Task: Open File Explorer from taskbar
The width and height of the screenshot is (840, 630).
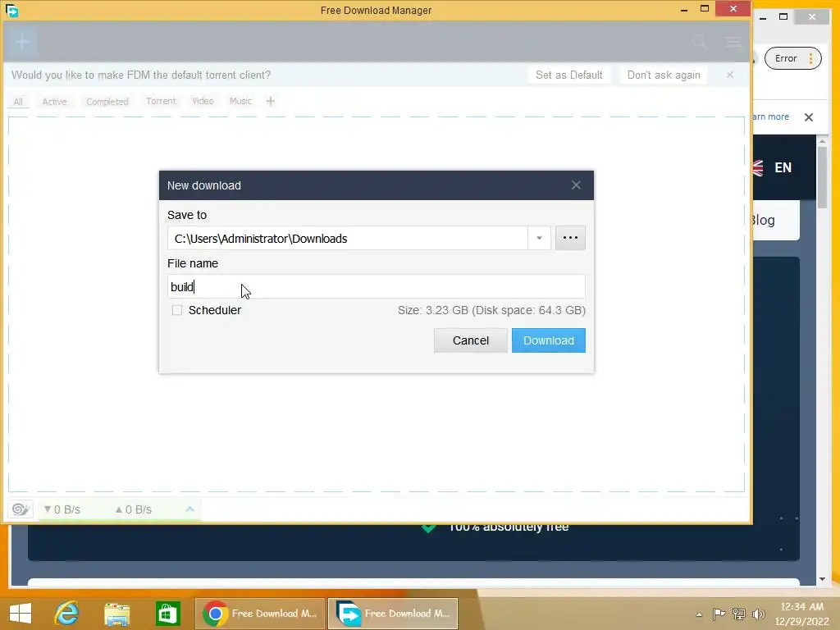Action: [116, 614]
